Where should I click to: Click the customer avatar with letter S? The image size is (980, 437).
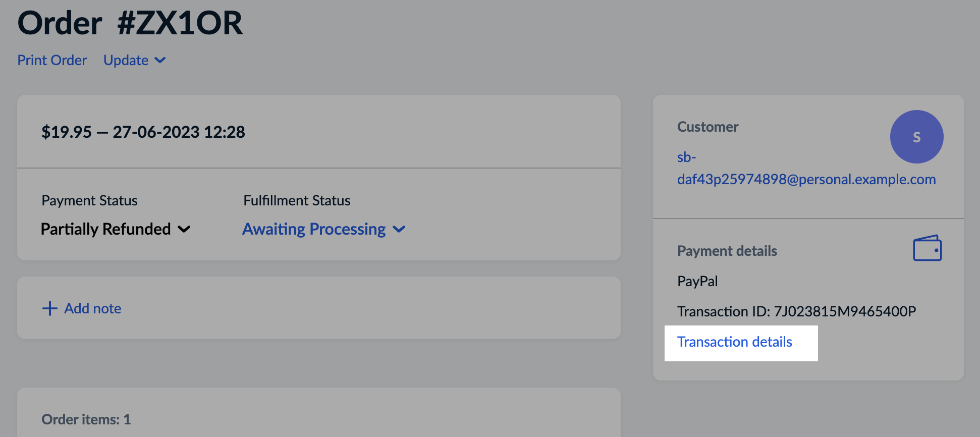coord(916,137)
